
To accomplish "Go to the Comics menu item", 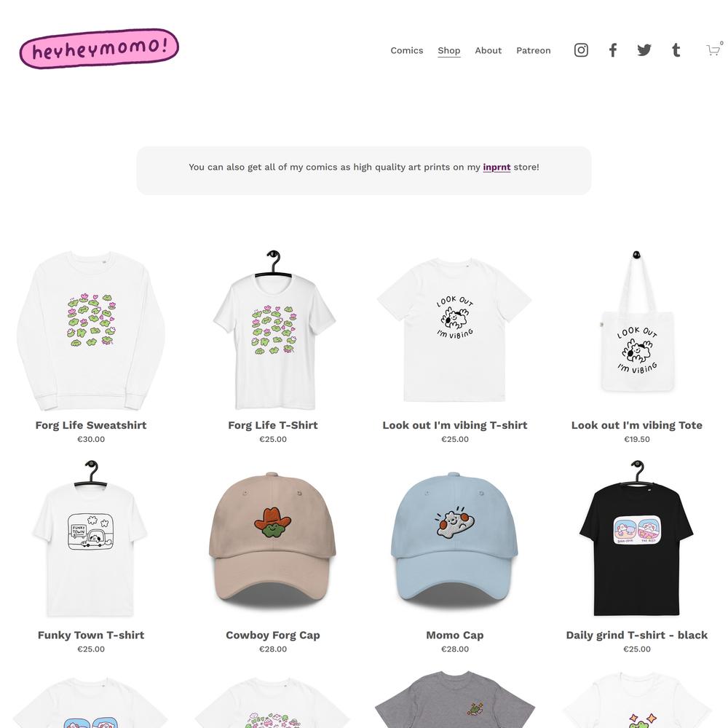I will [407, 50].
